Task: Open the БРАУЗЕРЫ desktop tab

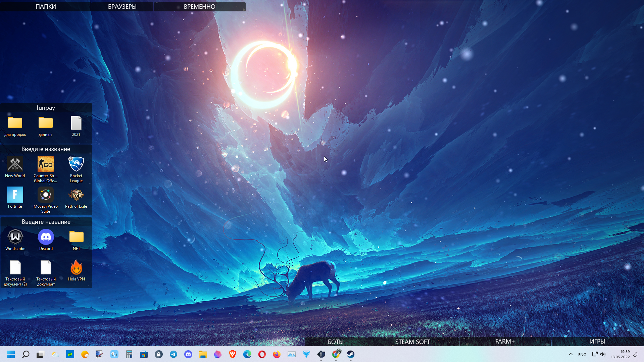Action: point(122,6)
